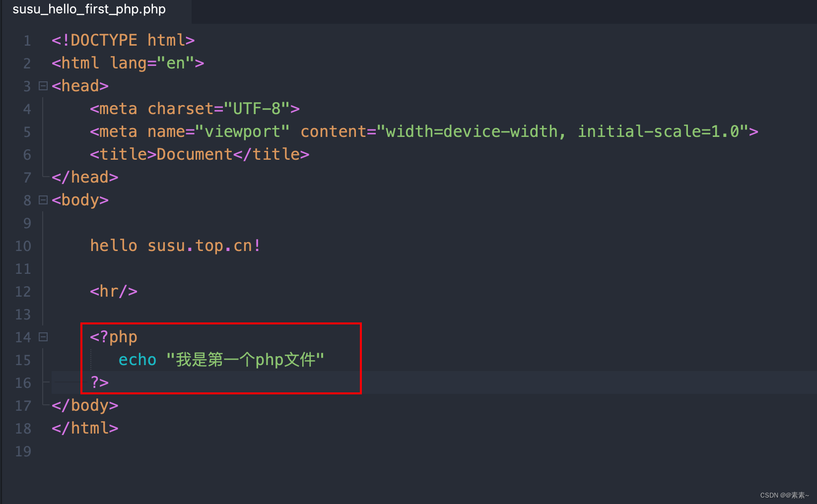The height and width of the screenshot is (504, 817).
Task: Click the "viewport" attribute value
Action: point(242,131)
